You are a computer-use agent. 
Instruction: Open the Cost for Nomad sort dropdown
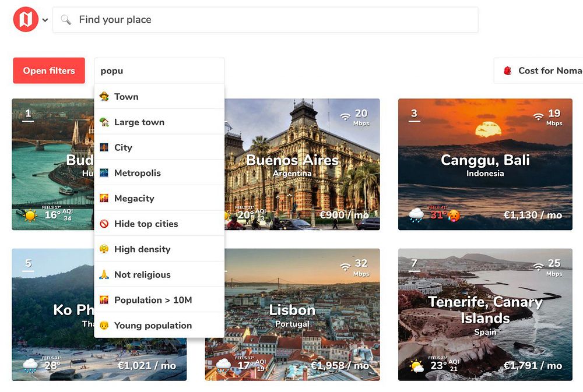(538, 70)
